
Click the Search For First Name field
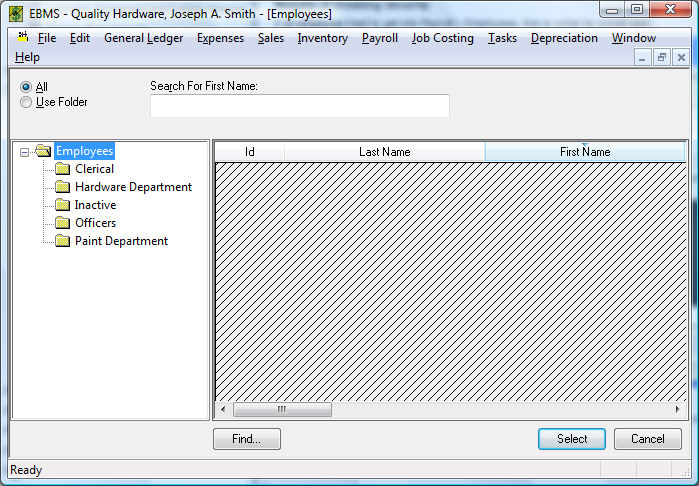click(x=299, y=106)
